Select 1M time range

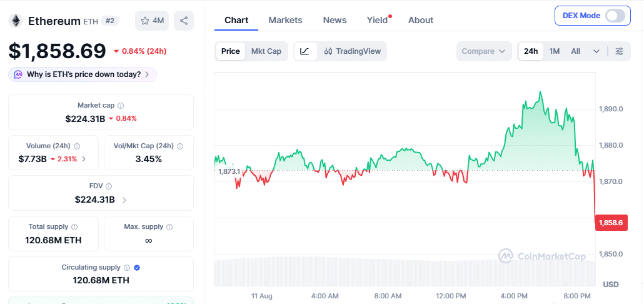click(x=555, y=51)
